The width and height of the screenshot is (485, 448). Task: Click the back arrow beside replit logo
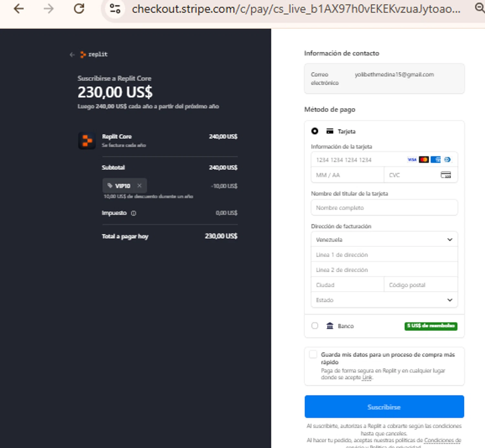(x=72, y=55)
